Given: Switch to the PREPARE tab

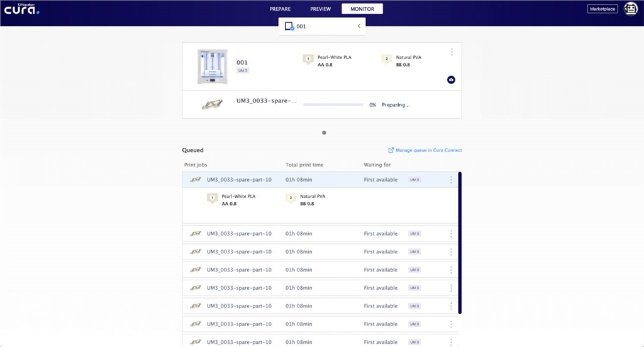Looking at the screenshot, I should 280,9.
